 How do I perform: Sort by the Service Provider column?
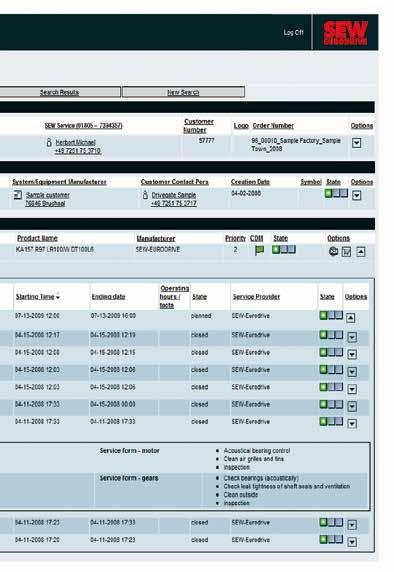[256, 297]
